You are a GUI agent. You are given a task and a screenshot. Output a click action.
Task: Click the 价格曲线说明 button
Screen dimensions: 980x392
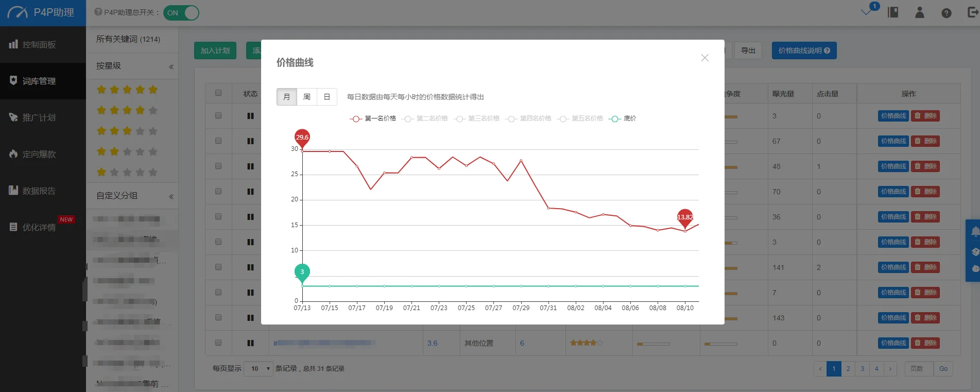(x=803, y=50)
